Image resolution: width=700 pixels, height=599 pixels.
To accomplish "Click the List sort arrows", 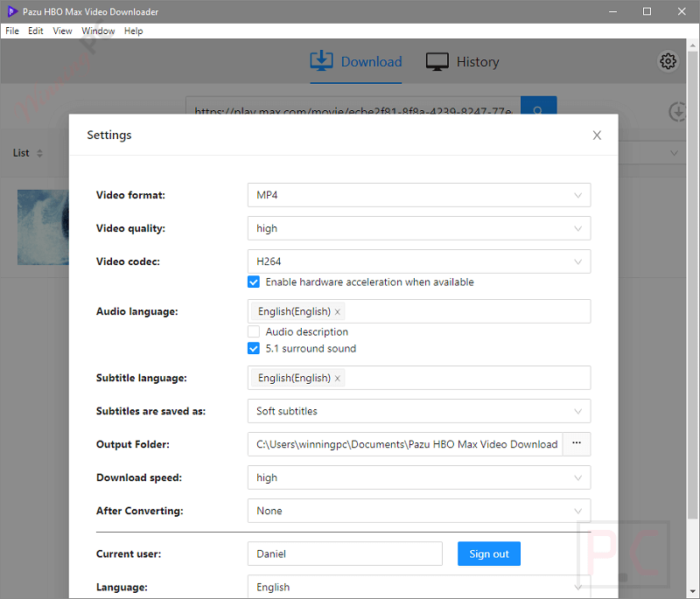I will coord(39,153).
